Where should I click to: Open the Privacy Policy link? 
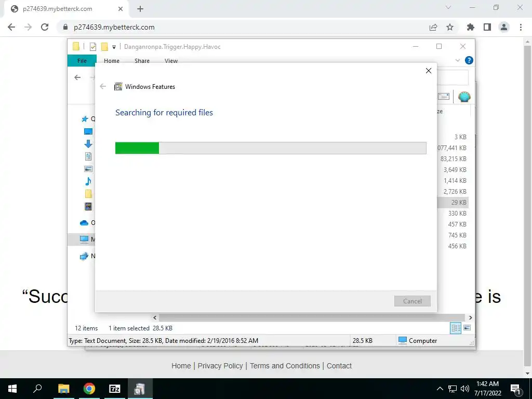pos(220,366)
